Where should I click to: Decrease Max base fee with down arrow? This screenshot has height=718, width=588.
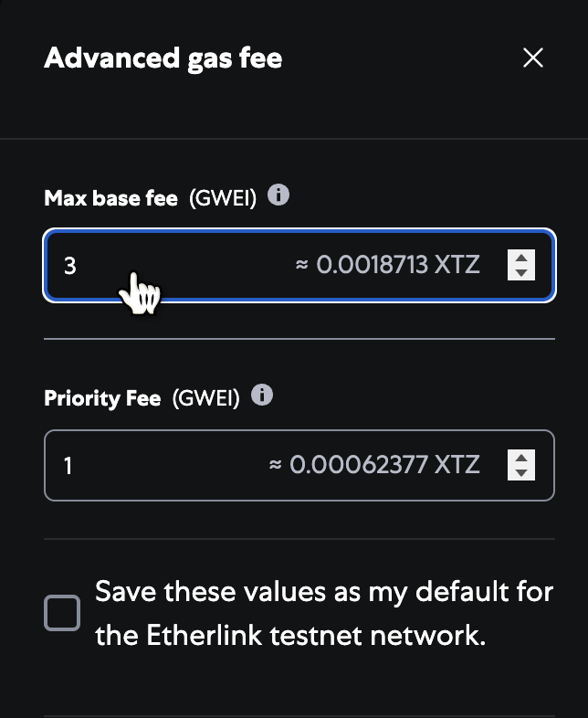tap(520, 272)
